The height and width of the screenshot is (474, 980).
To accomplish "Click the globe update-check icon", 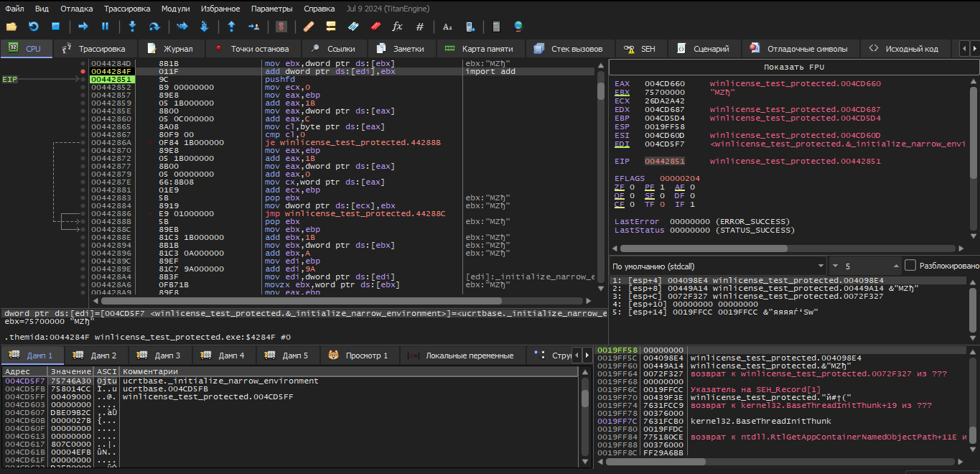I will 518,27.
